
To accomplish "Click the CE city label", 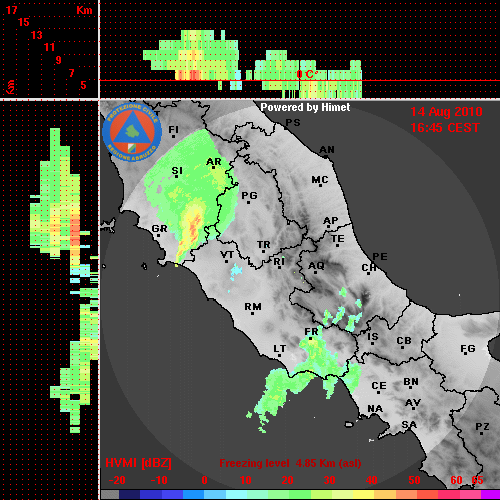I will pos(379,386).
